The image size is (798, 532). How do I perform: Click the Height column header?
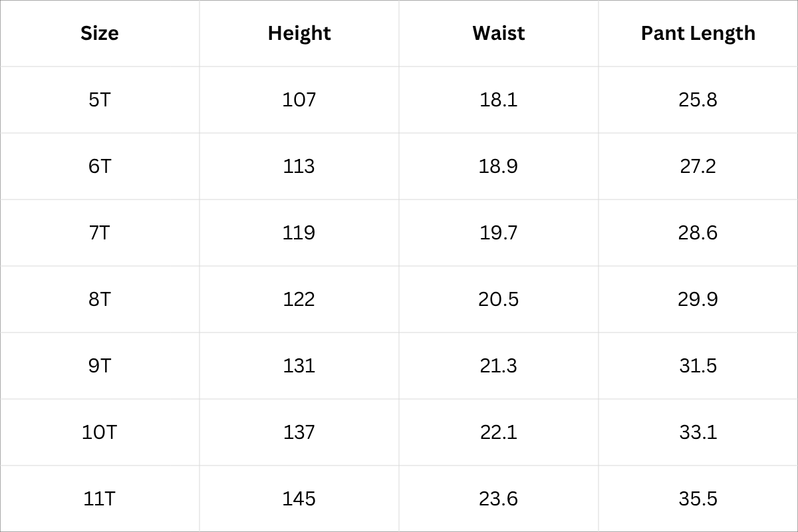click(x=299, y=33)
